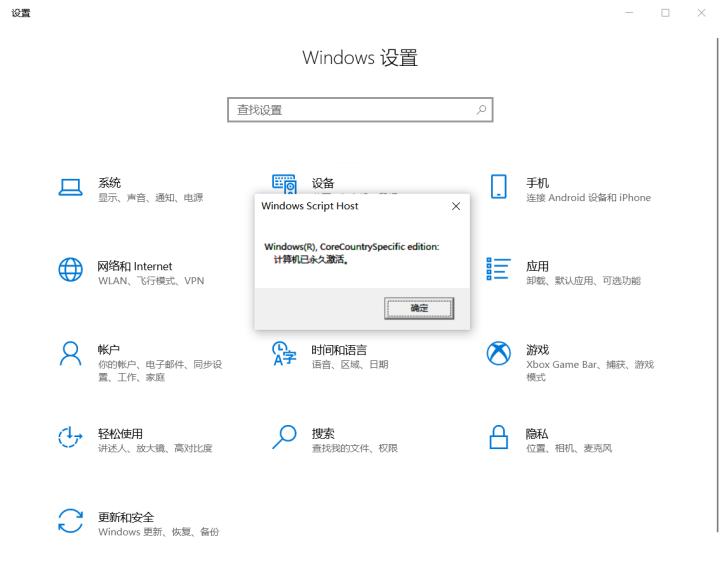Close the Windows Script Host dialog
Image resolution: width=720 pixels, height=562 pixels.
[x=456, y=206]
